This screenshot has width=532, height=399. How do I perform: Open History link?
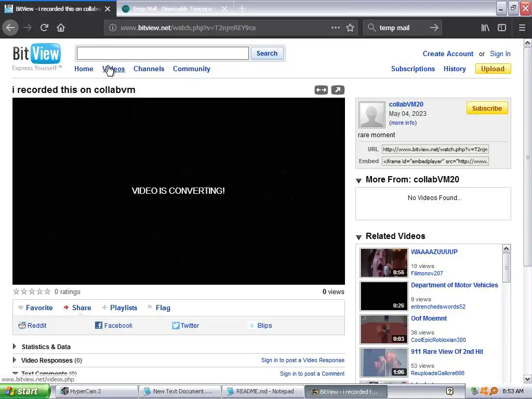pyautogui.click(x=455, y=69)
